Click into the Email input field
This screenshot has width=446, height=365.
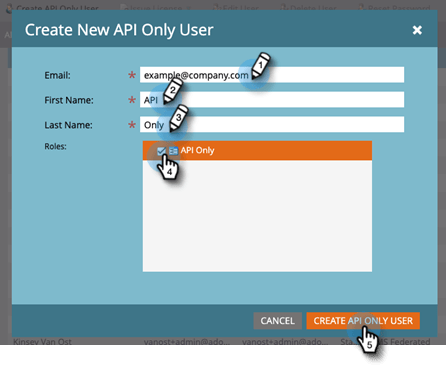coord(272,75)
